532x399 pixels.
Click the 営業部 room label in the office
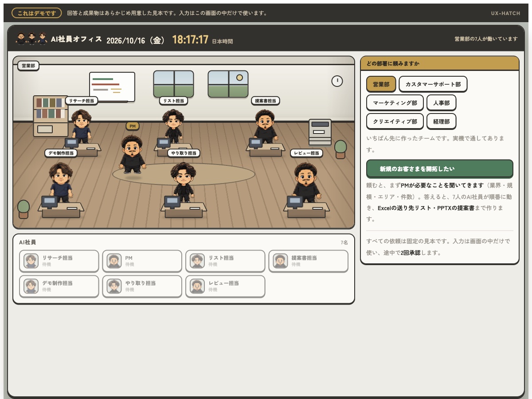click(28, 66)
